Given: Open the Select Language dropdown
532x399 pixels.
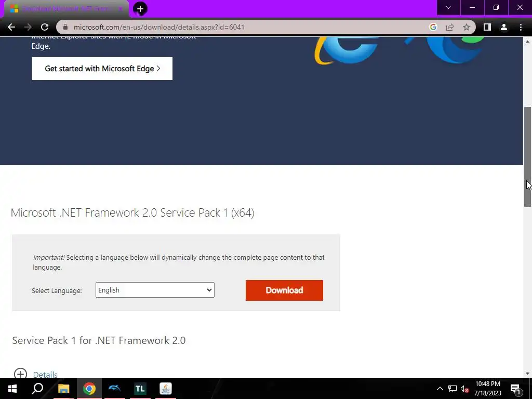Looking at the screenshot, I should pyautogui.click(x=155, y=290).
